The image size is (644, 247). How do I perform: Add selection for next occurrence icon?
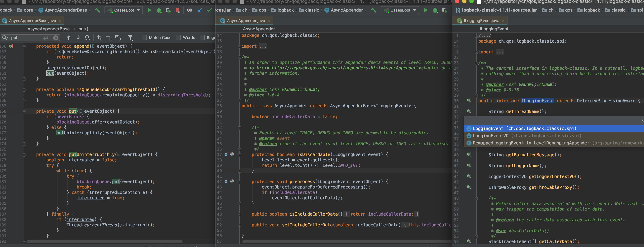[x=99, y=38]
